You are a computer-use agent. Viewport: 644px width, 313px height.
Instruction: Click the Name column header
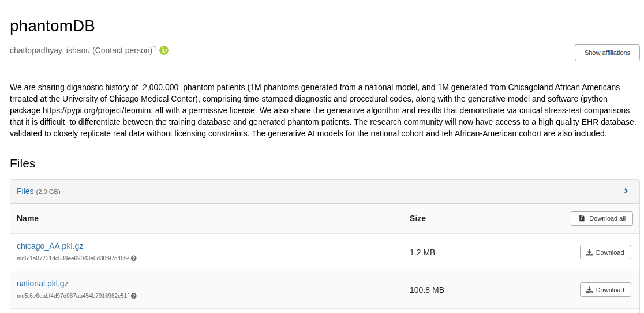28,218
